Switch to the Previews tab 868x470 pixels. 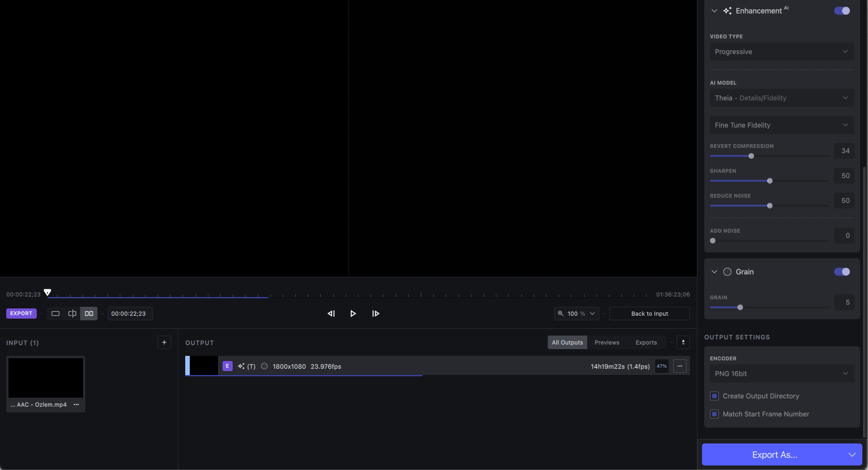point(607,342)
